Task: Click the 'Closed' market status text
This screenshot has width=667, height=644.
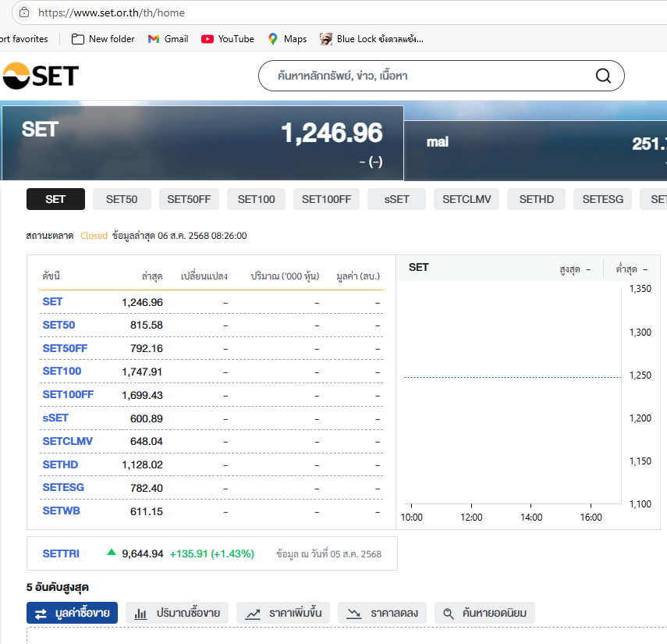Action: (94, 236)
